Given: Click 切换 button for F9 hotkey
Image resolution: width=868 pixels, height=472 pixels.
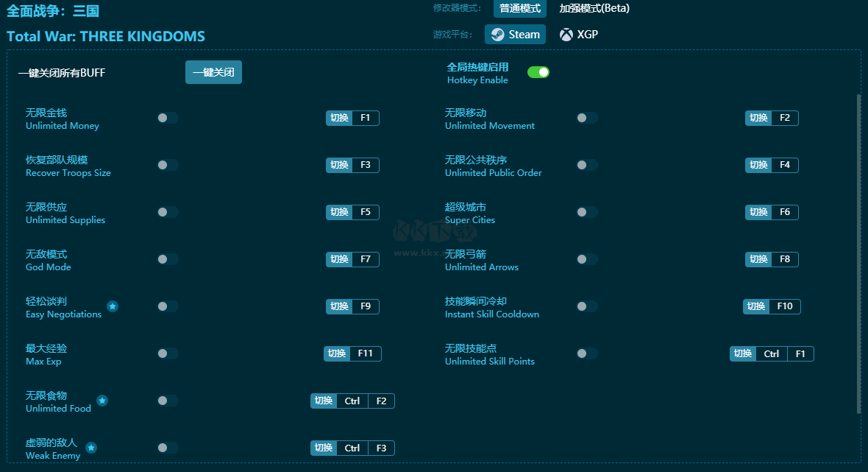Looking at the screenshot, I should pyautogui.click(x=339, y=306).
